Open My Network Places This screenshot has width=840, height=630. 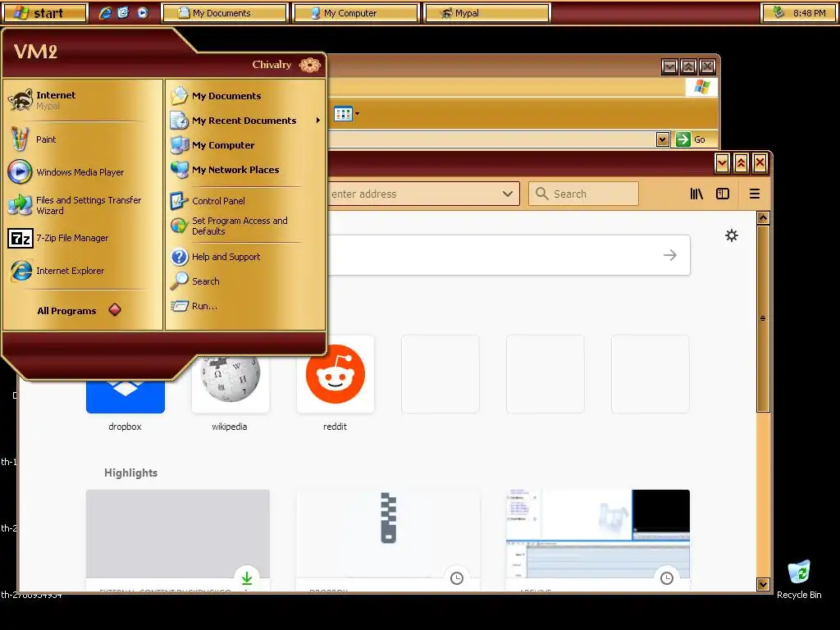[225, 170]
